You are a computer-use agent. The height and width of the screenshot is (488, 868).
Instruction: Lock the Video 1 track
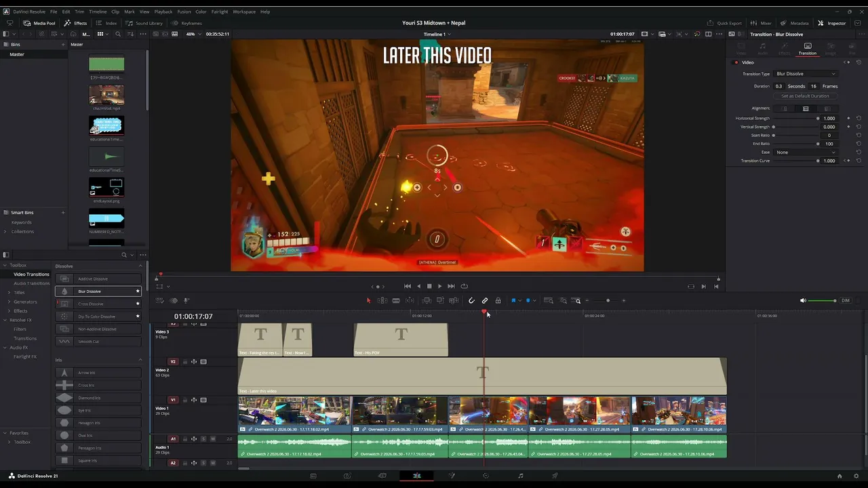pyautogui.click(x=184, y=400)
